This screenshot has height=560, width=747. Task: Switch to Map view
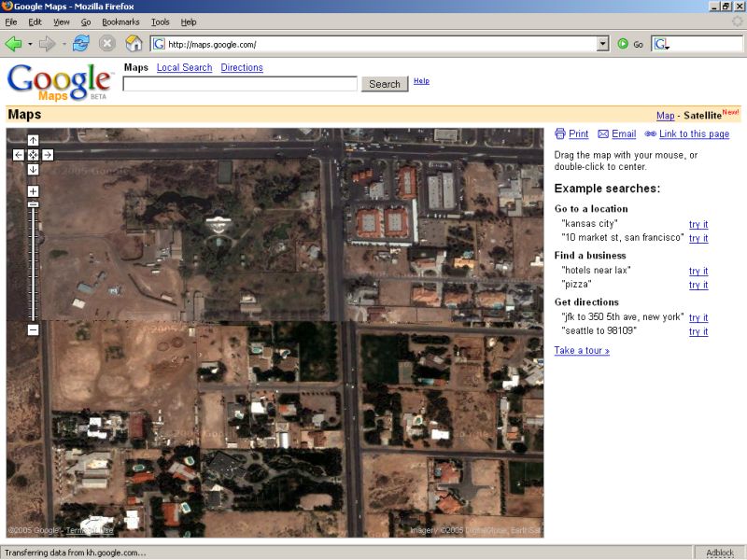point(665,116)
